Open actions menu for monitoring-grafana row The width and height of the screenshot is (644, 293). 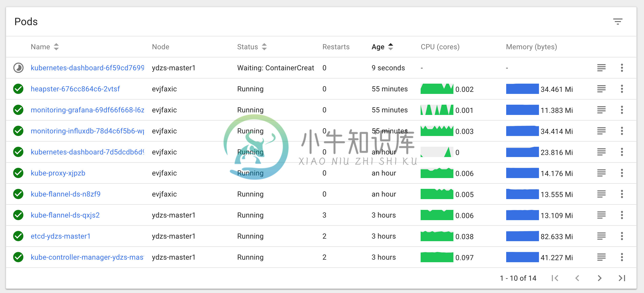click(622, 110)
